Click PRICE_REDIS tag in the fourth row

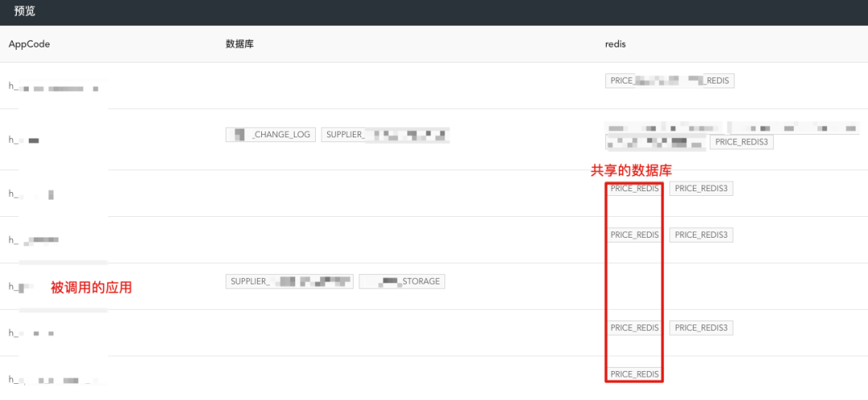coord(634,235)
